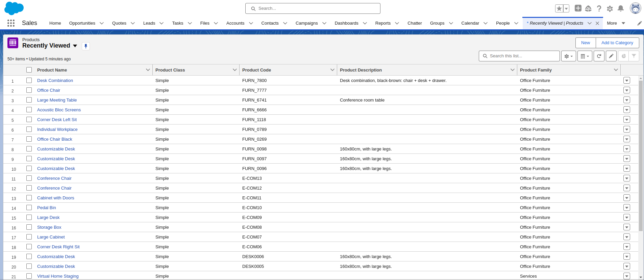
Task: Tick the Cabinet with Doors checkbox
Action: click(x=29, y=198)
